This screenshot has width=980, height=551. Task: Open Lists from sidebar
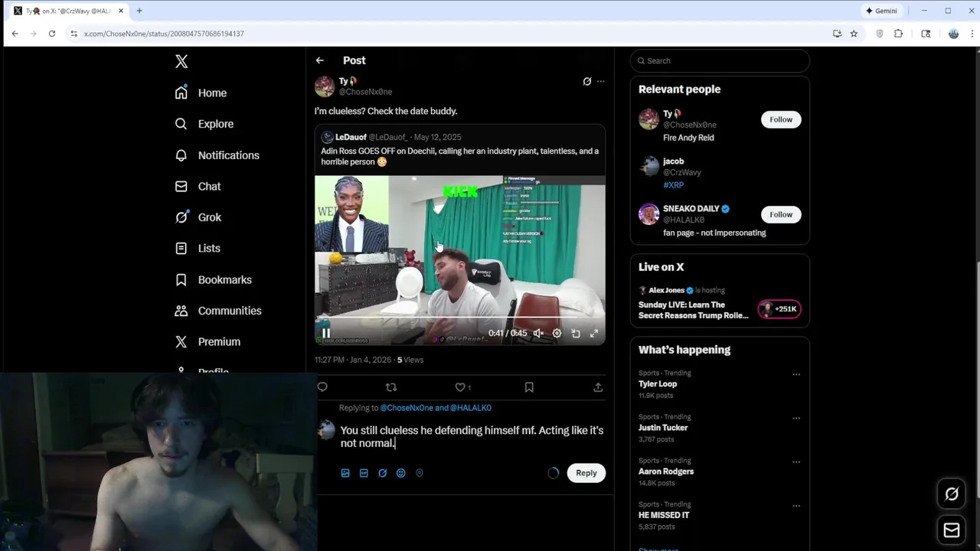click(x=198, y=248)
